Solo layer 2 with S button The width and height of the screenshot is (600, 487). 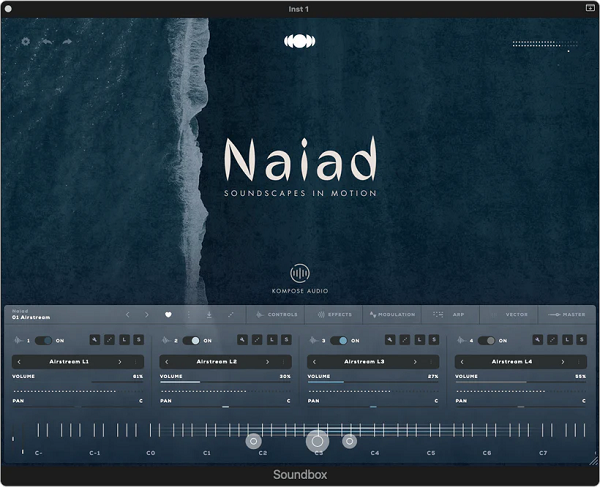point(286,340)
